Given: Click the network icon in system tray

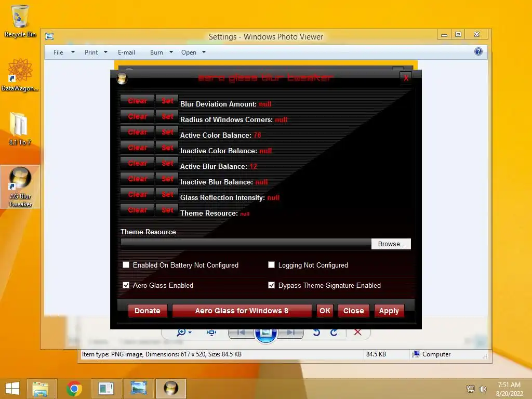Looking at the screenshot, I should 471,389.
